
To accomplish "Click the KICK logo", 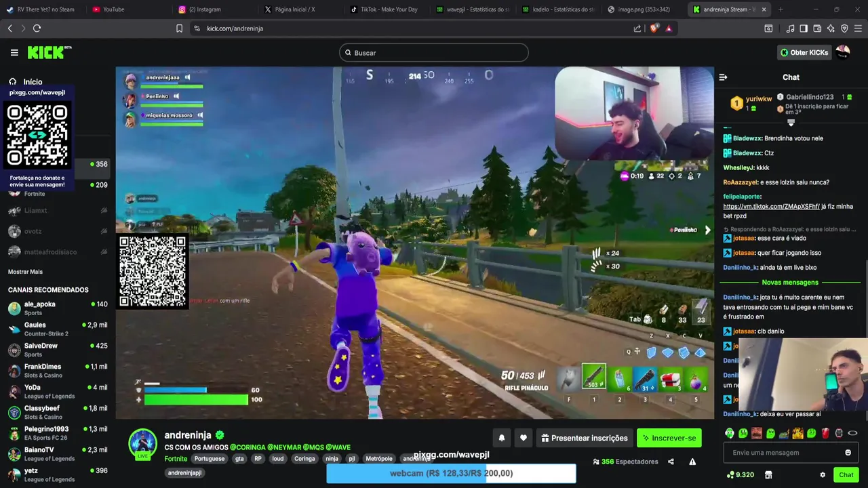I will 49,52.
